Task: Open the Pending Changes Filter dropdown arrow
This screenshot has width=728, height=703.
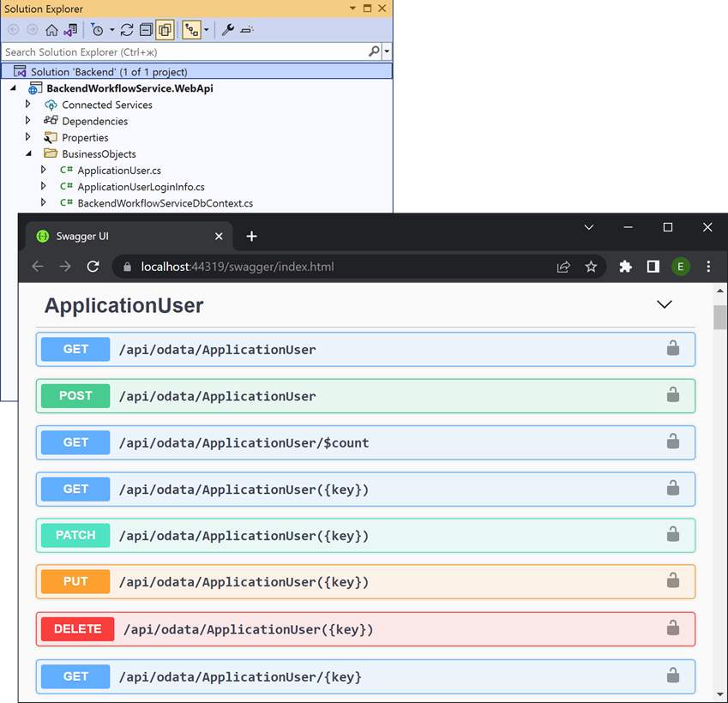Action: pos(111,30)
